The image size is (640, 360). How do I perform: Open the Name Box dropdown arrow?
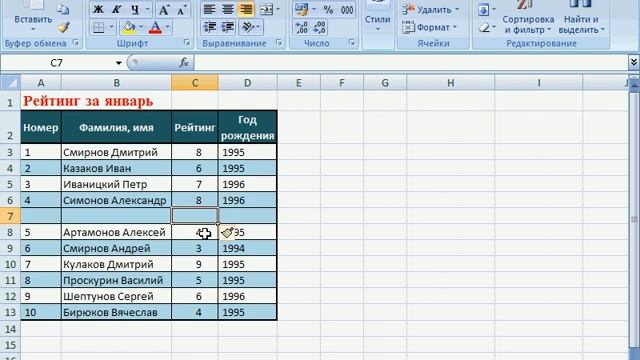118,63
